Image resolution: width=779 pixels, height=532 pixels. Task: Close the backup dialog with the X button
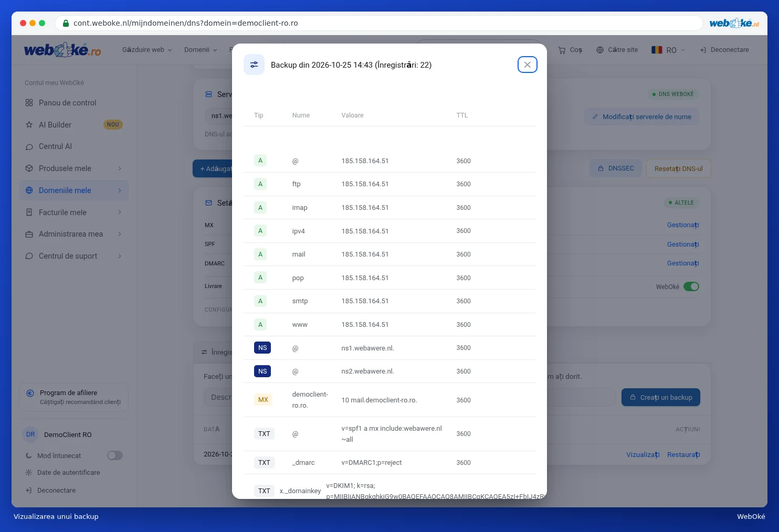pos(527,65)
